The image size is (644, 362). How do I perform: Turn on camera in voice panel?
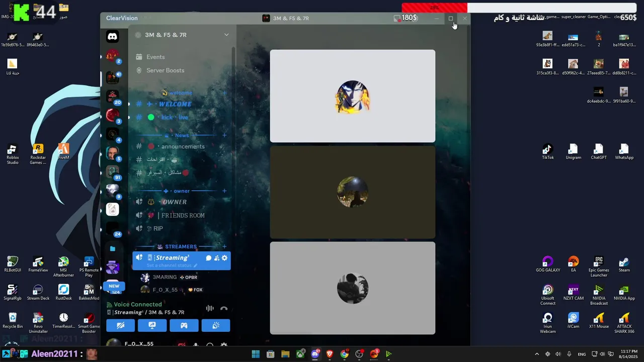120,325
